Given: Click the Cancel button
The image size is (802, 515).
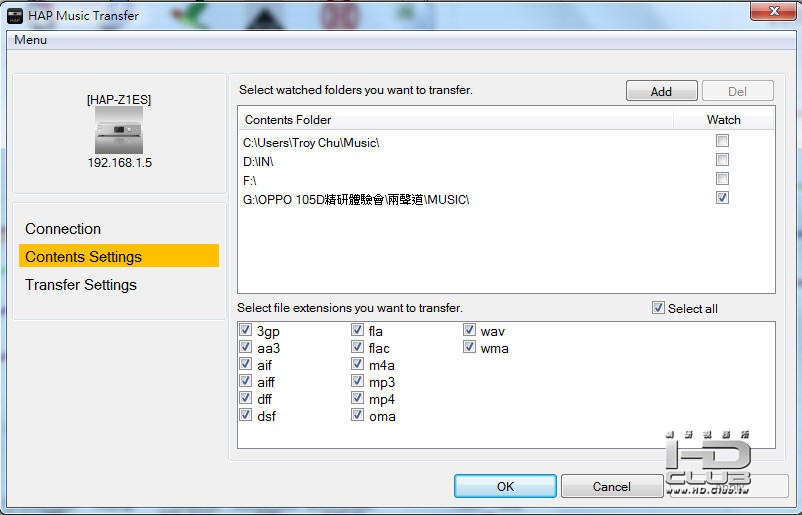Looking at the screenshot, I should 612,486.
